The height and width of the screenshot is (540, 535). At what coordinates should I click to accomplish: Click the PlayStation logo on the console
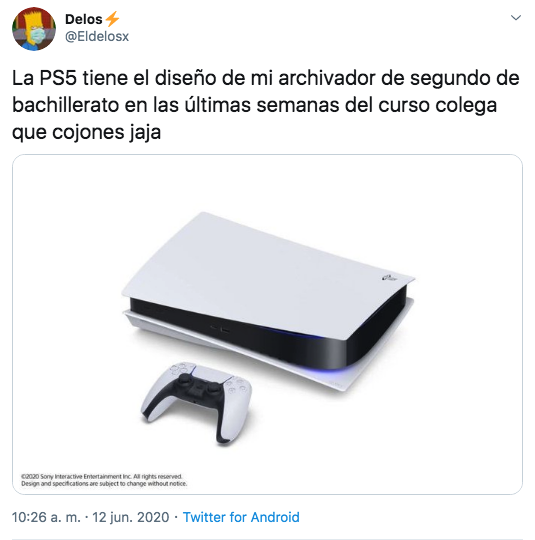click(389, 278)
